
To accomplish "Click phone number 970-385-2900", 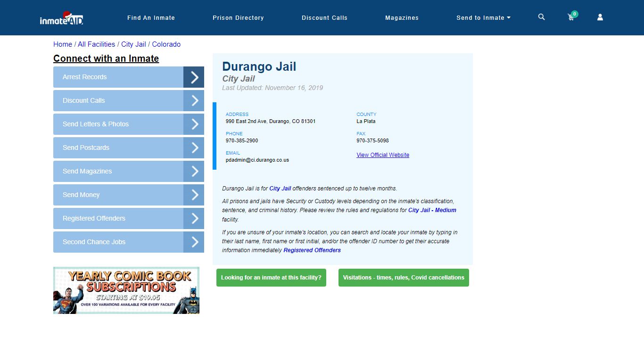I will pos(242,140).
